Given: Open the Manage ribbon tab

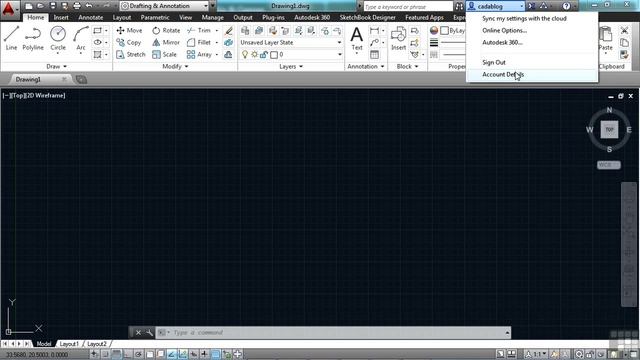Looking at the screenshot, I should click(212, 18).
